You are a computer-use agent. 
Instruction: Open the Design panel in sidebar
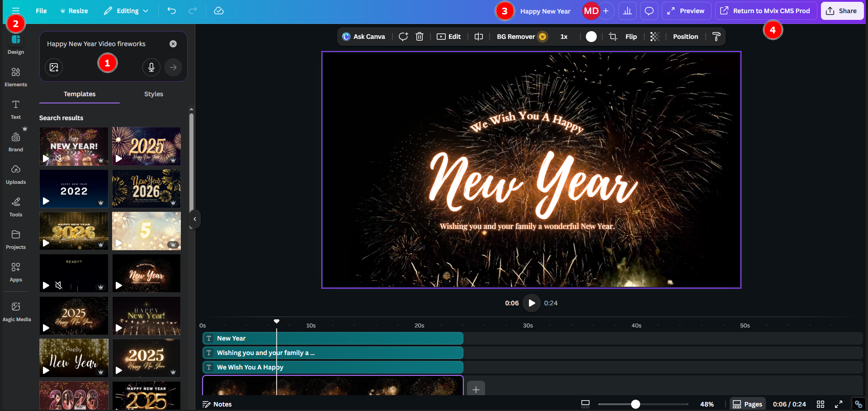coord(16,44)
